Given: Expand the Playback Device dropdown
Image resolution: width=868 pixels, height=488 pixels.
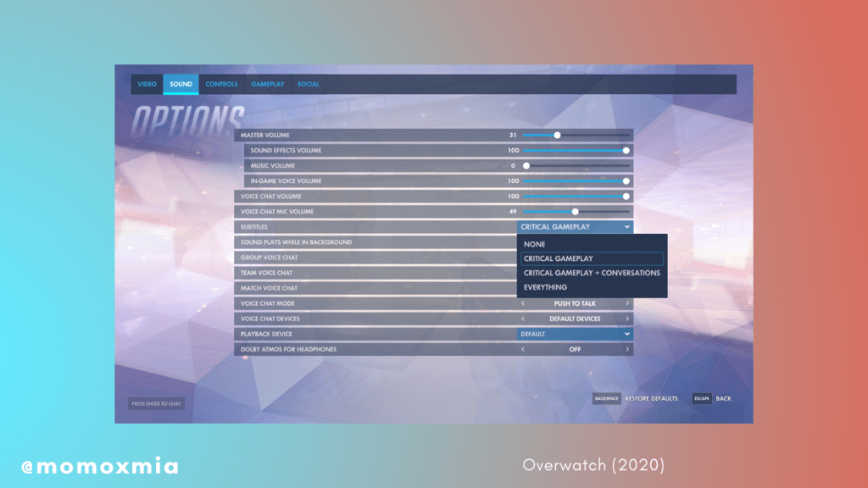Looking at the screenshot, I should (626, 334).
